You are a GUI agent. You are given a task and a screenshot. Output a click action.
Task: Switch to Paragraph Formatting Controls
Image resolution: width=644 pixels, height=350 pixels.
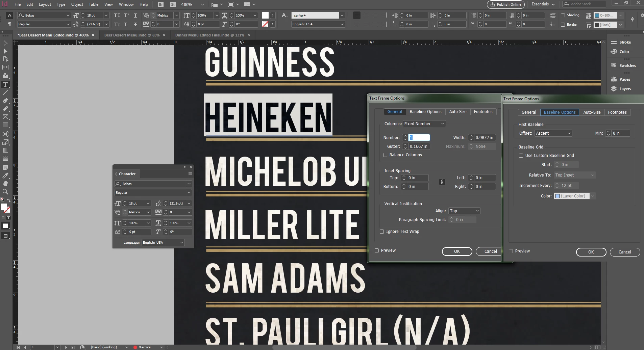(9, 24)
